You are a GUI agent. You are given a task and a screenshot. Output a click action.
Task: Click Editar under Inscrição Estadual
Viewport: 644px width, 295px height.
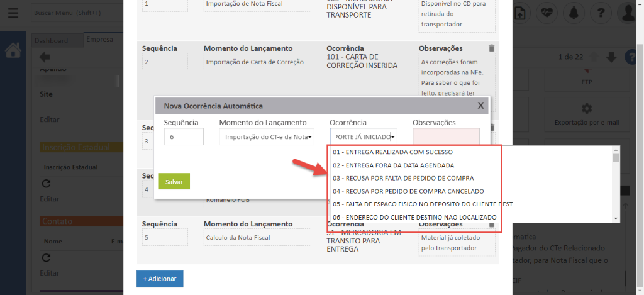tap(50, 199)
